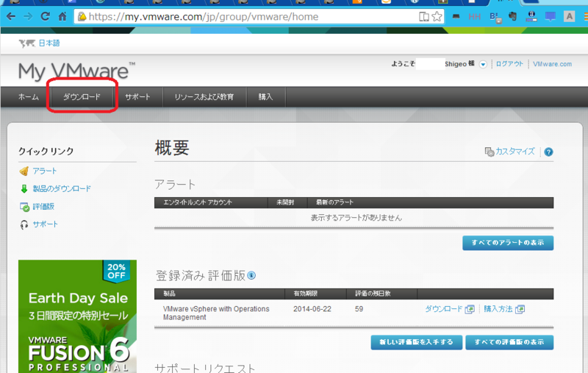Click the 有効期限 column header
Image resolution: width=588 pixels, height=373 pixels.
(305, 294)
